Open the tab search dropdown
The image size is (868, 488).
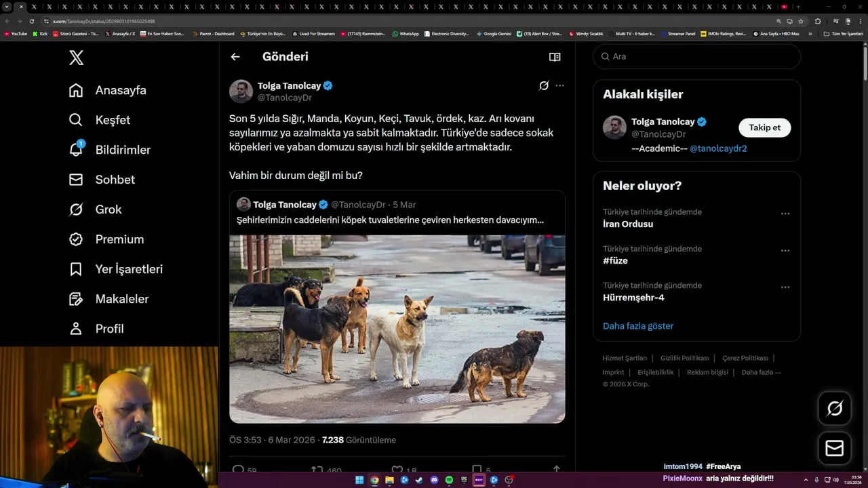tap(7, 7)
